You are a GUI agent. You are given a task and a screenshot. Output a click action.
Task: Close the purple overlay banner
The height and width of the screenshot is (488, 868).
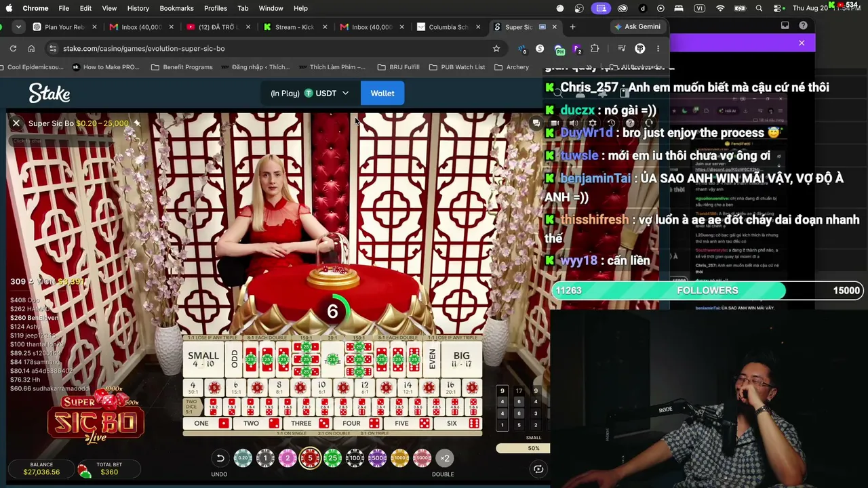point(802,43)
